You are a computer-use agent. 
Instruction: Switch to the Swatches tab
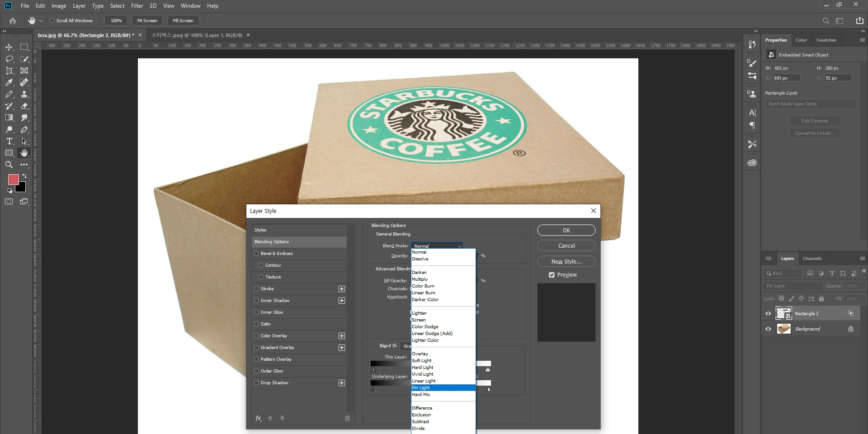[x=826, y=40]
